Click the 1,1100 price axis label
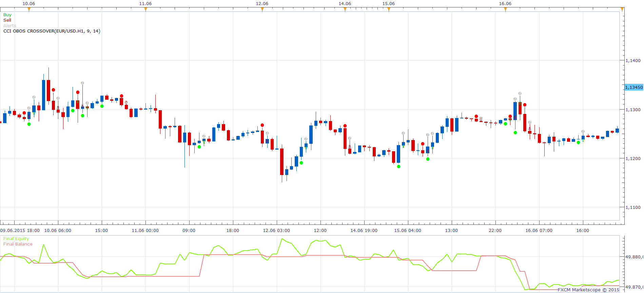 pyautogui.click(x=633, y=208)
